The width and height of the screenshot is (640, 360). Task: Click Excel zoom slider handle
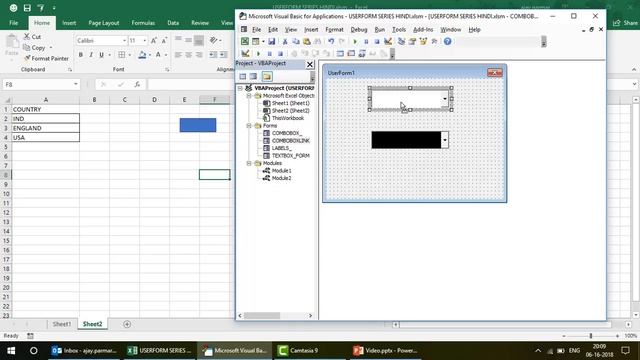(x=590, y=336)
